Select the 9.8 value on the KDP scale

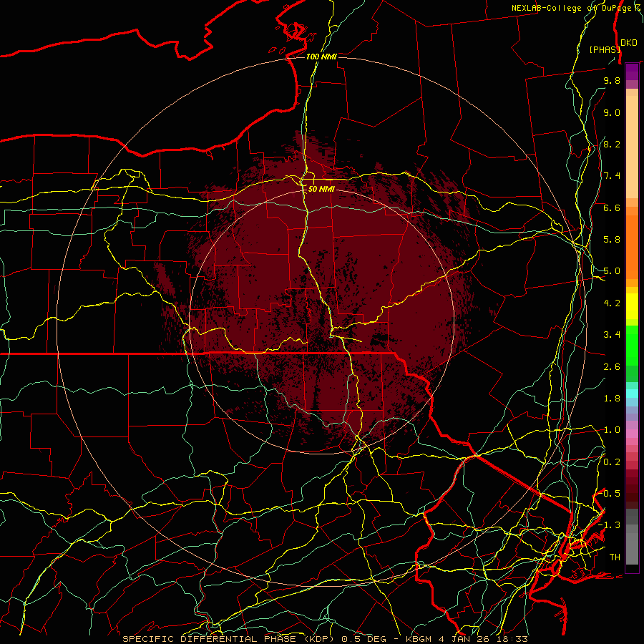612,81
